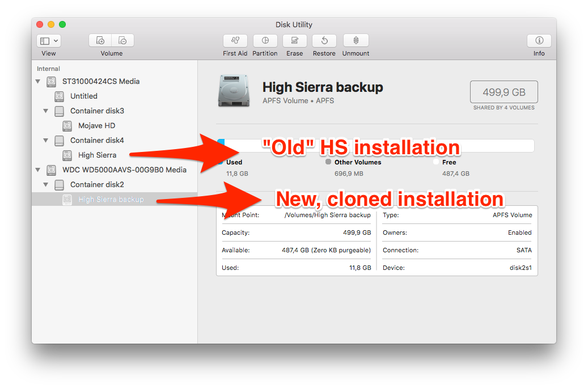This screenshot has height=389, width=588.
Task: Click the Add Volume icon
Action: coord(100,40)
